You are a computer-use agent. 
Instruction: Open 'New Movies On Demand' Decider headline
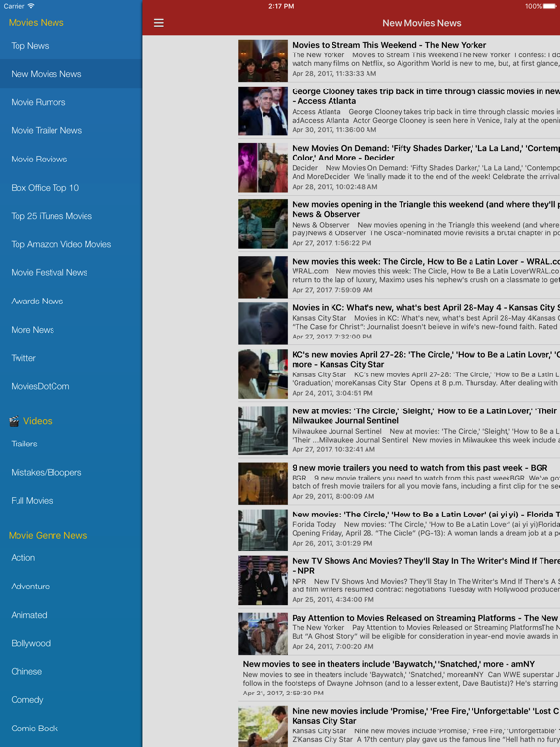[426, 153]
